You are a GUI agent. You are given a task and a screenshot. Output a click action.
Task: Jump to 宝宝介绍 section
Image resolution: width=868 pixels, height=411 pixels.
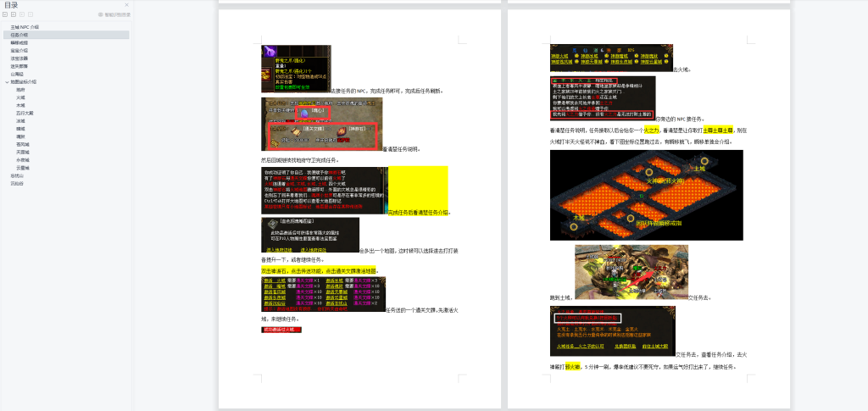click(x=19, y=51)
